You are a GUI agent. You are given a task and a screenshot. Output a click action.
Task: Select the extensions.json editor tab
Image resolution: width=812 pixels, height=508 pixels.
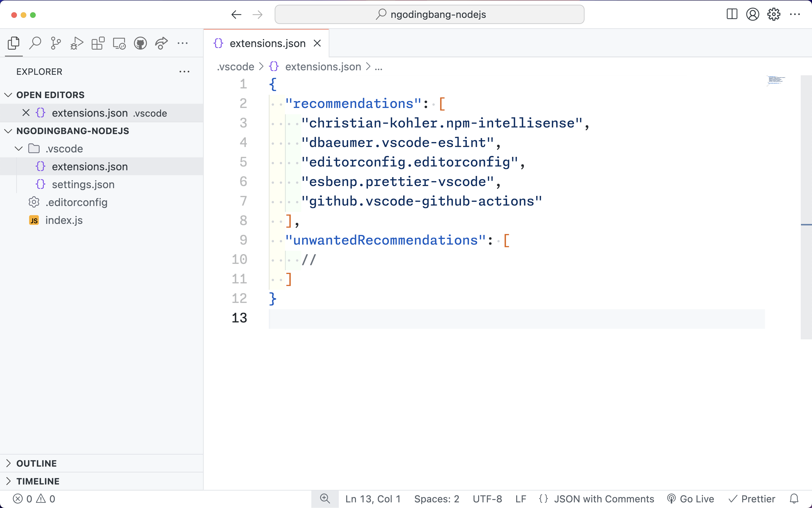(x=266, y=43)
